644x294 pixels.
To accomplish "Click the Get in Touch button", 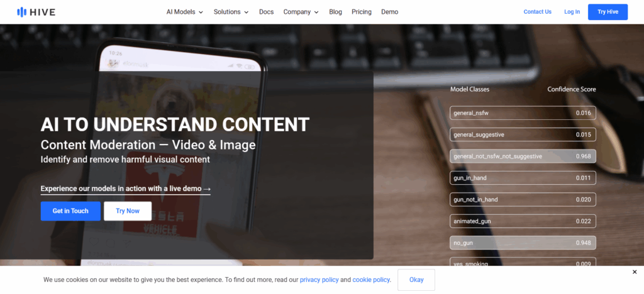I will (x=70, y=211).
